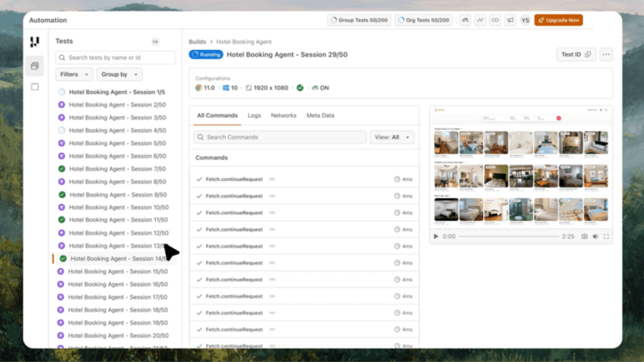Seek on the video progress bar
This screenshot has width=644, height=362.
coord(509,236)
